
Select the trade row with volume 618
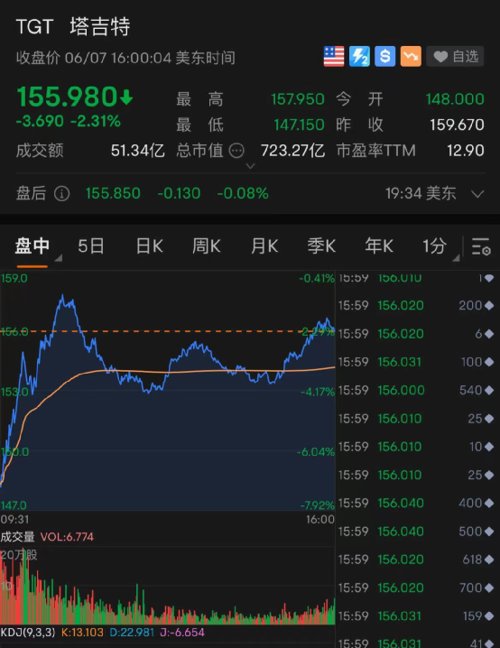(417, 560)
